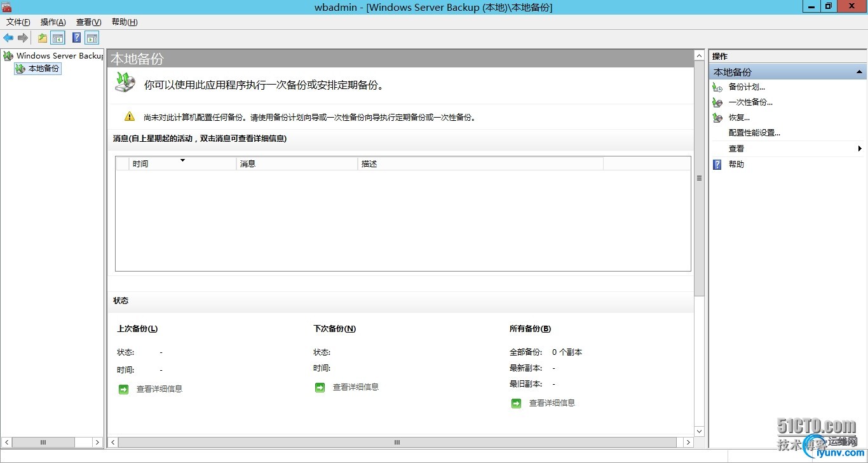Open 查看详细信息 for 所有备份
Viewport: 868px width, 463px height.
point(552,403)
